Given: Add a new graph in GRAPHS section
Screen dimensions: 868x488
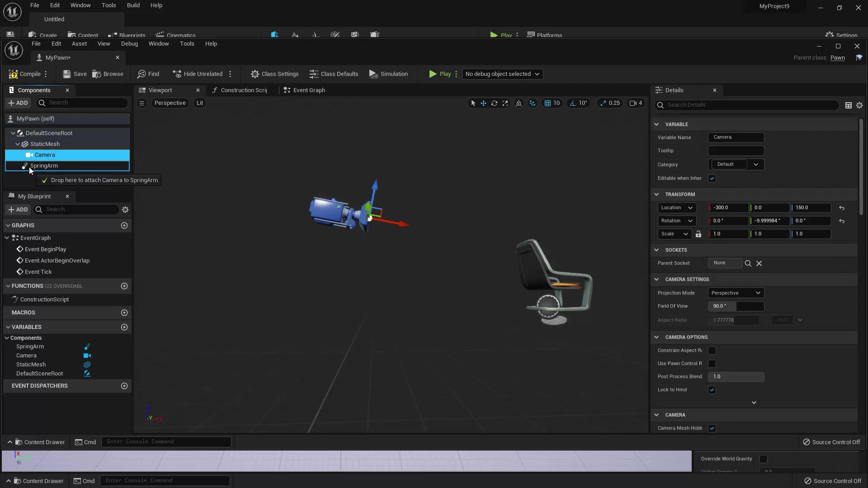Looking at the screenshot, I should [124, 225].
